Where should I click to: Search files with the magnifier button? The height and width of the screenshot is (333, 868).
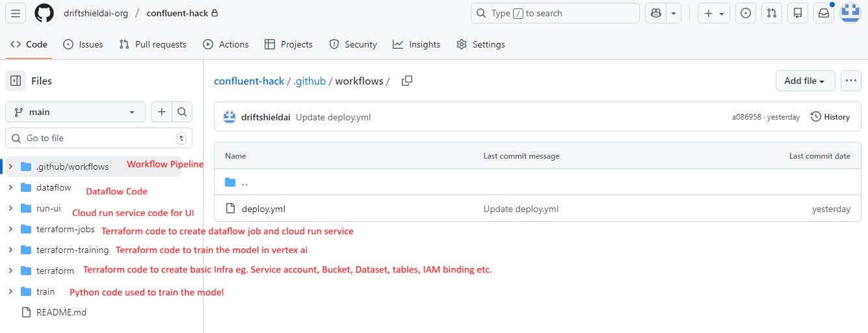coord(182,112)
